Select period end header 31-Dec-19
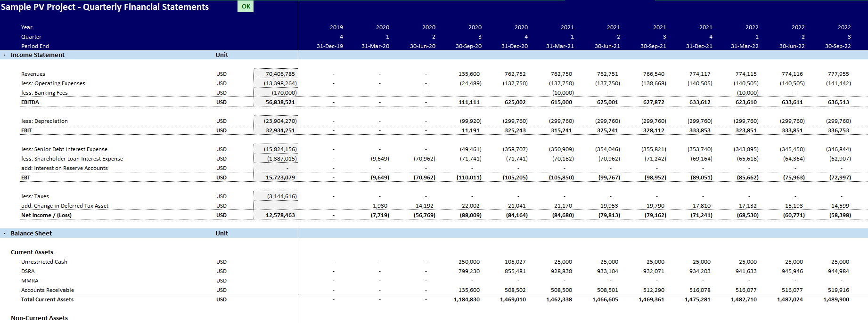Viewport: 868px width, 323px height. click(330, 46)
